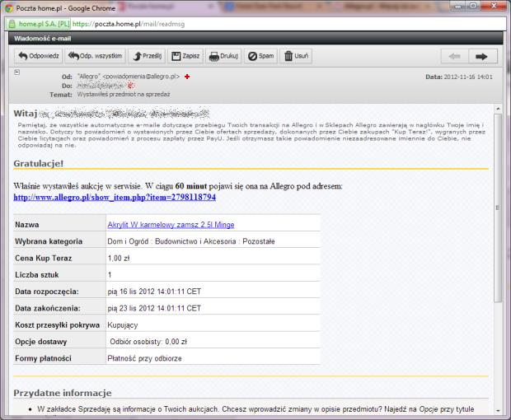Delete the email with Usuń
The image size is (511, 420).
296,56
